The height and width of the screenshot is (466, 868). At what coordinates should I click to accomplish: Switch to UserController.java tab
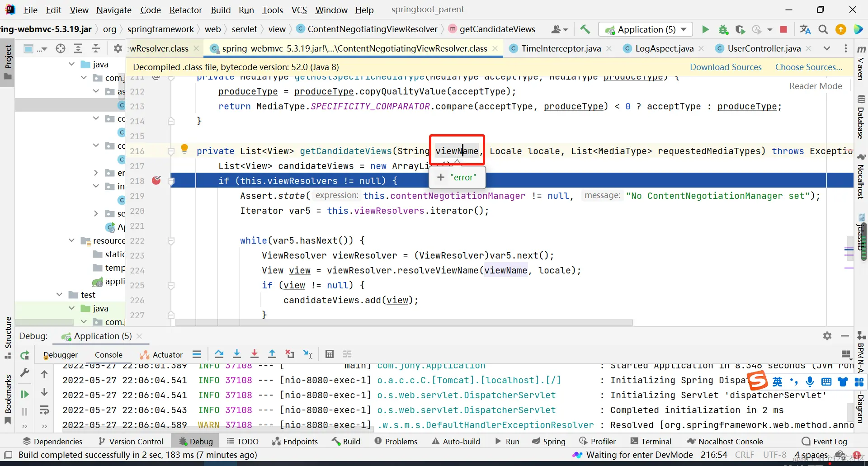(764, 48)
